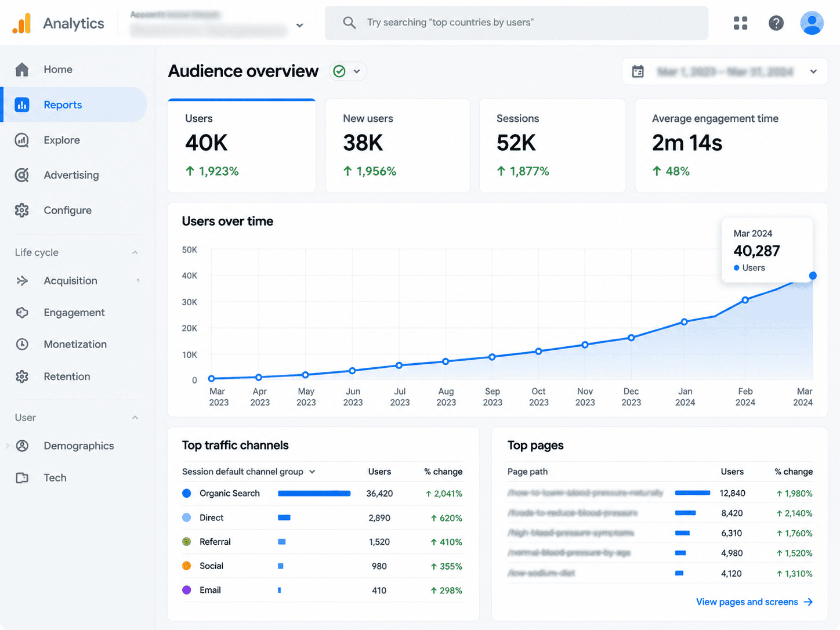The height and width of the screenshot is (630, 840).
Task: Open Engagement report menu item
Action: coord(75,313)
